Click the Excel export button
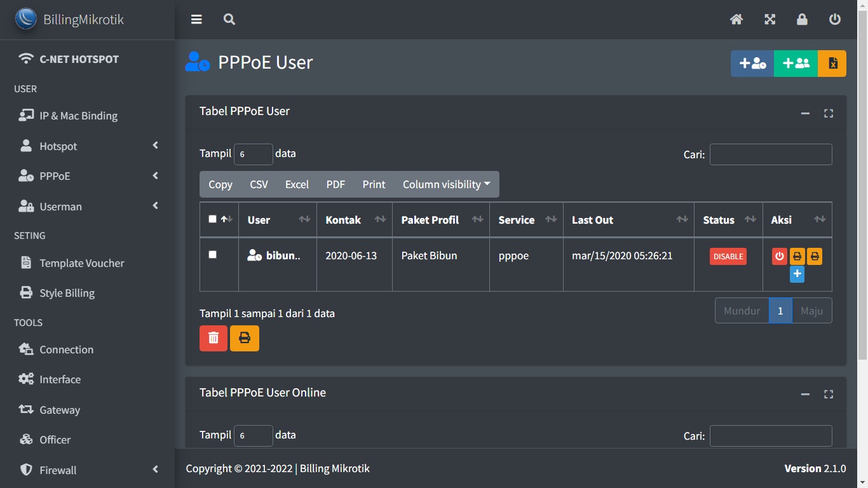868x488 pixels. click(x=297, y=184)
